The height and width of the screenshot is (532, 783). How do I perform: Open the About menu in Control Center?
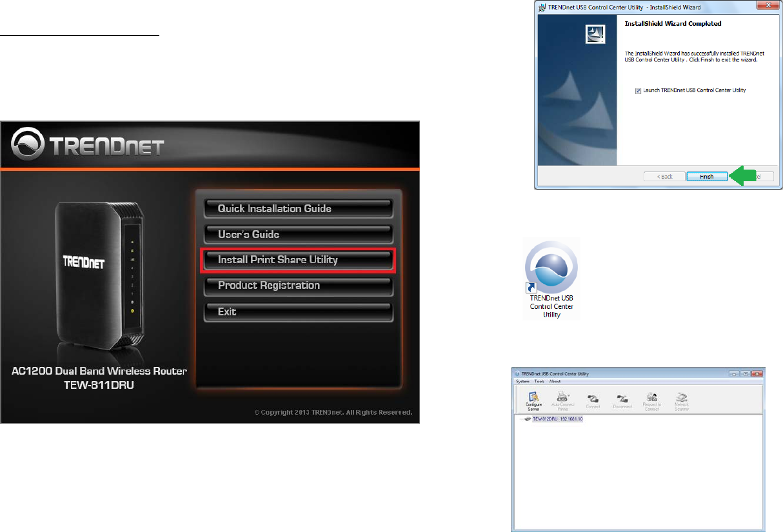(555, 382)
